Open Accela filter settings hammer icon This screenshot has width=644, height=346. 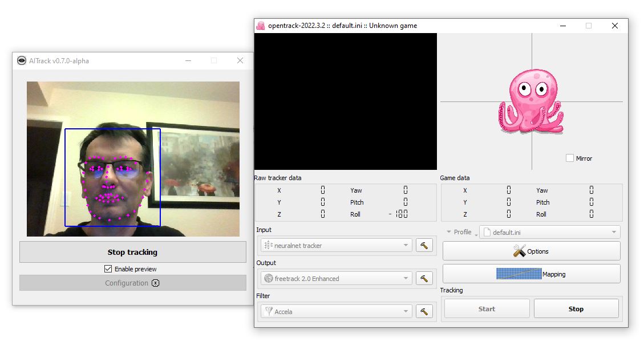tap(424, 311)
